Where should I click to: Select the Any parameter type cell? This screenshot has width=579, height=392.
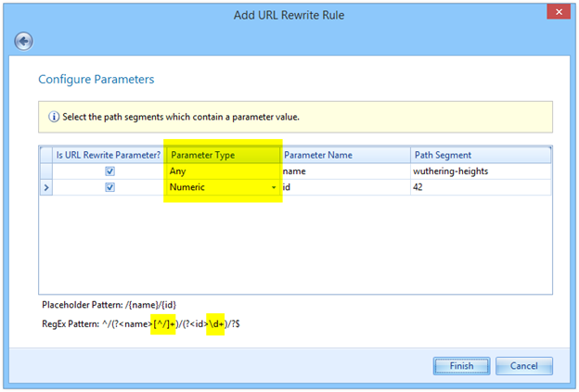point(223,171)
